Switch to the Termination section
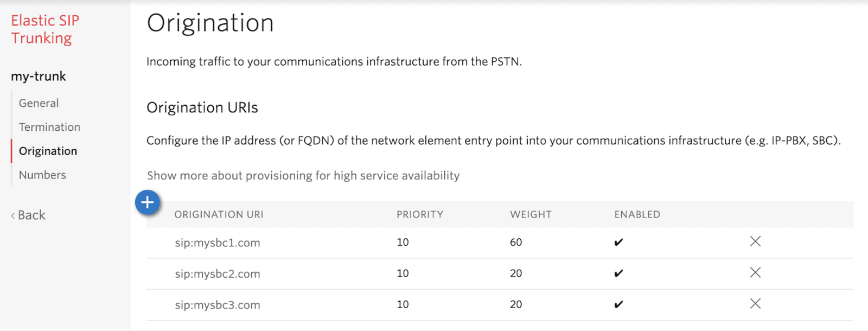The height and width of the screenshot is (331, 868). (49, 126)
